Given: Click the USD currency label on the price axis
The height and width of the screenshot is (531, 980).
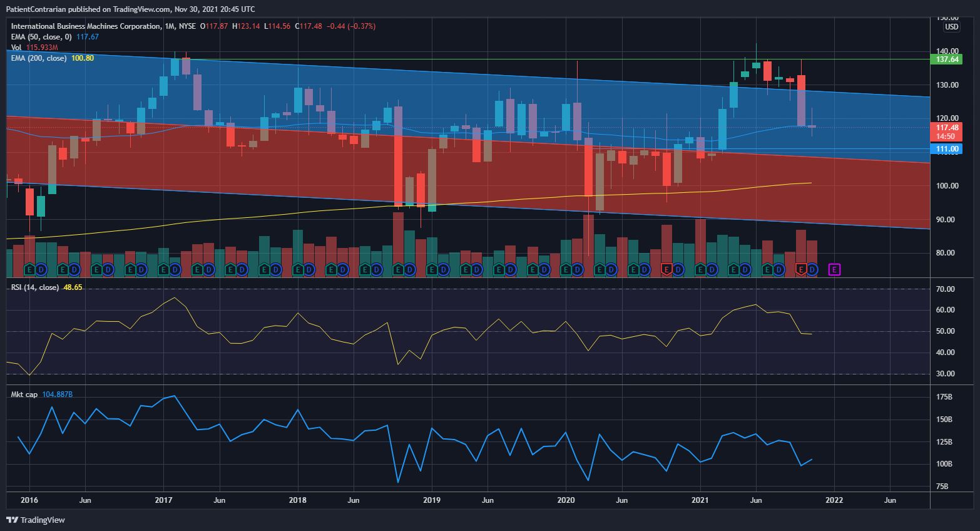Looking at the screenshot, I should [951, 27].
